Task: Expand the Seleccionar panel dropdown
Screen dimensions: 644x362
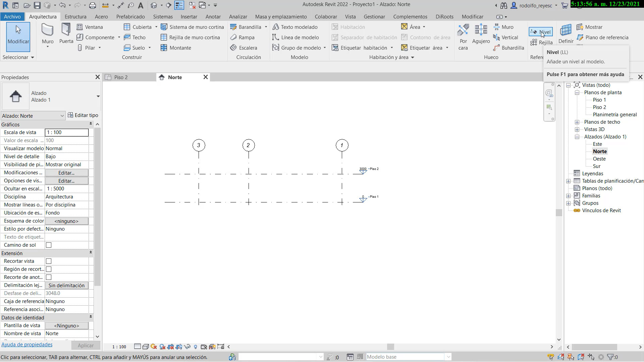Action: click(32, 57)
